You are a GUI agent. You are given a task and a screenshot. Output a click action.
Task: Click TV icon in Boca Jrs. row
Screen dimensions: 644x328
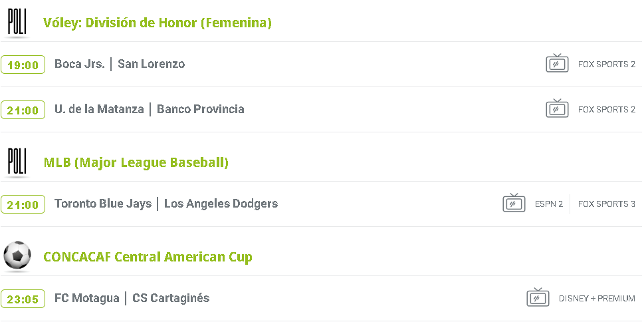click(557, 64)
